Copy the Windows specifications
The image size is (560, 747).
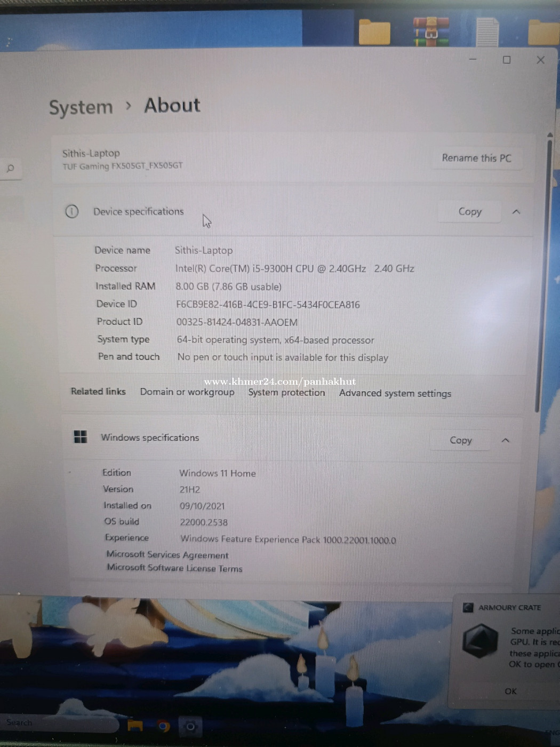coord(460,440)
